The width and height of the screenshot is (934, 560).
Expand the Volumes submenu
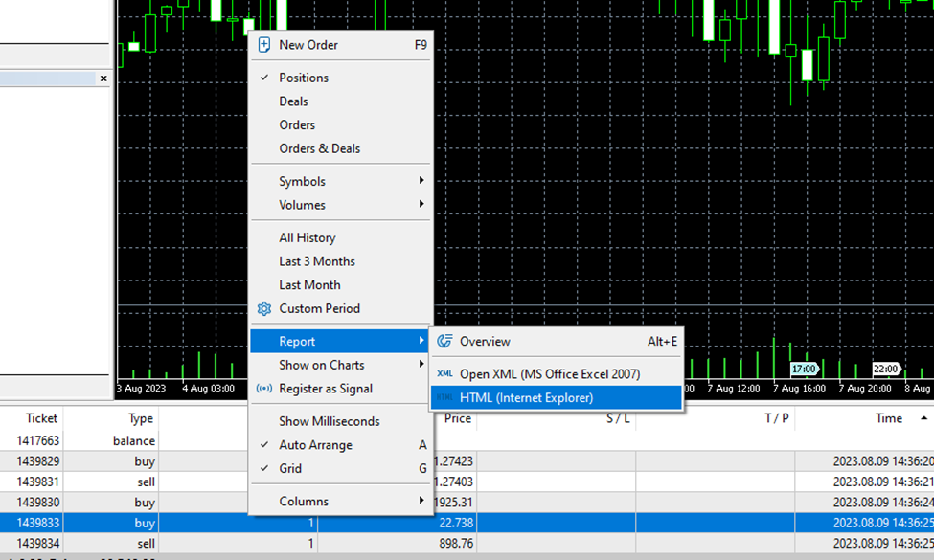[x=341, y=205]
